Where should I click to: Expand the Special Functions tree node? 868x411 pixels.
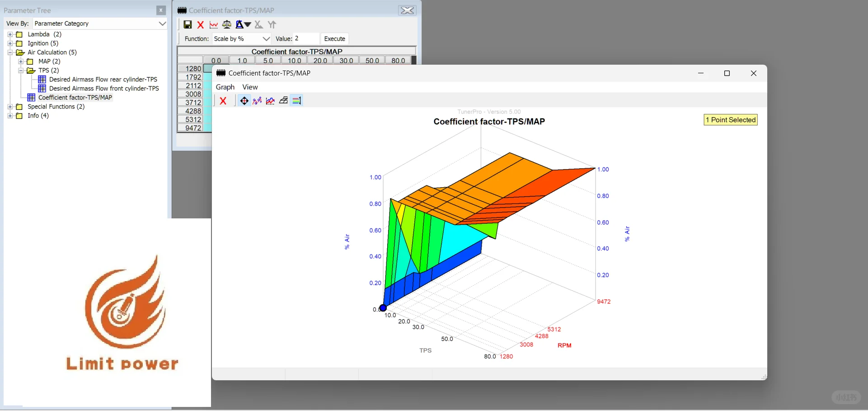click(x=10, y=107)
